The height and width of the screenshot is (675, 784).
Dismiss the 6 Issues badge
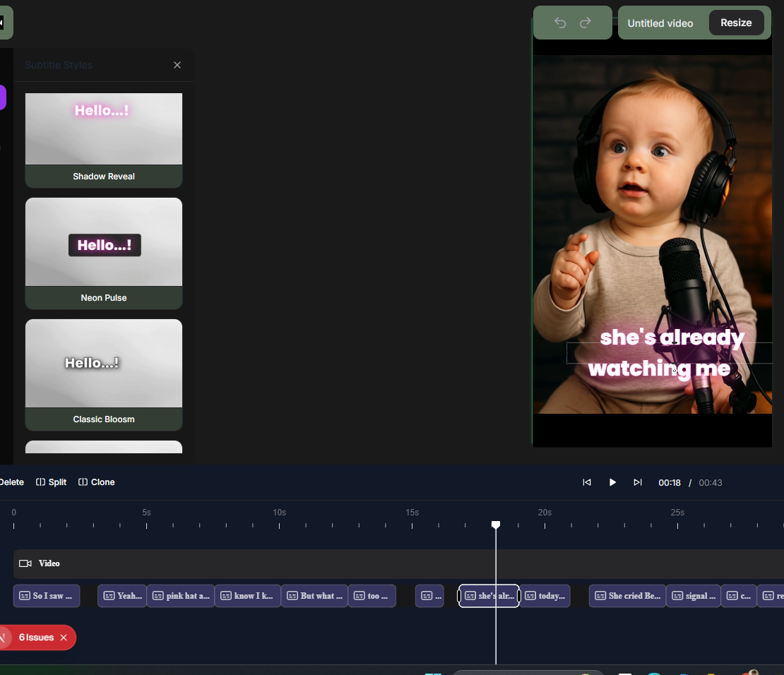click(x=64, y=638)
